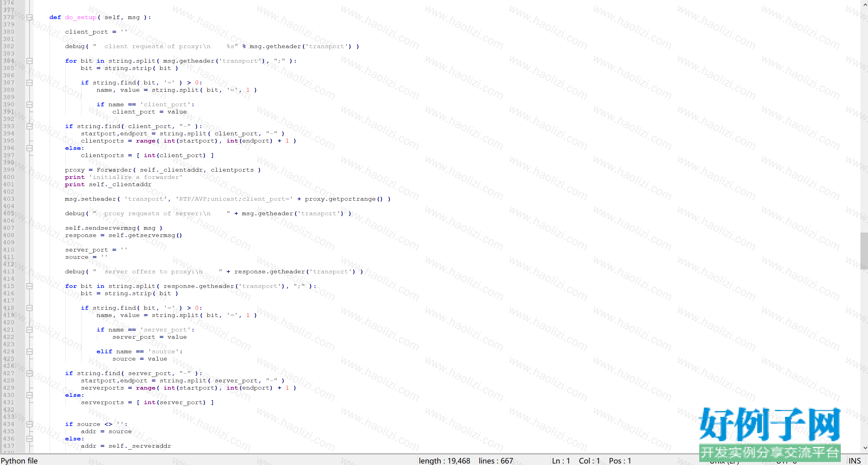Click the line "client_port = ''"

click(x=96, y=32)
